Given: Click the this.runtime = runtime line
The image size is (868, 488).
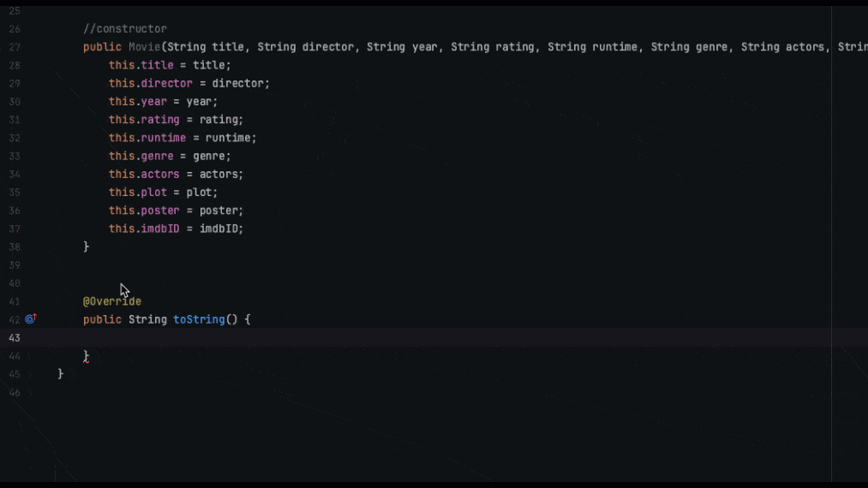Looking at the screenshot, I should click(183, 138).
